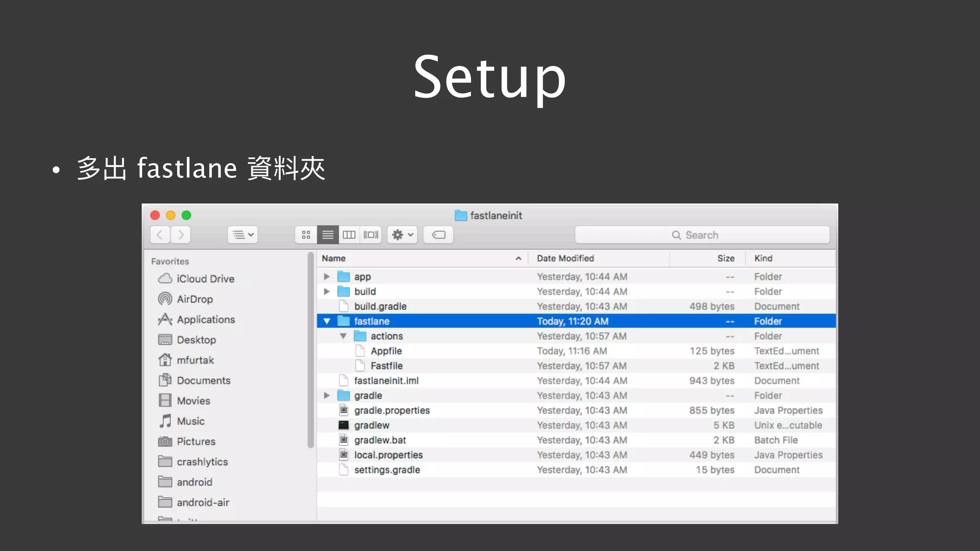This screenshot has width=980, height=551.
Task: Sort by Name column header
Action: coord(422,258)
